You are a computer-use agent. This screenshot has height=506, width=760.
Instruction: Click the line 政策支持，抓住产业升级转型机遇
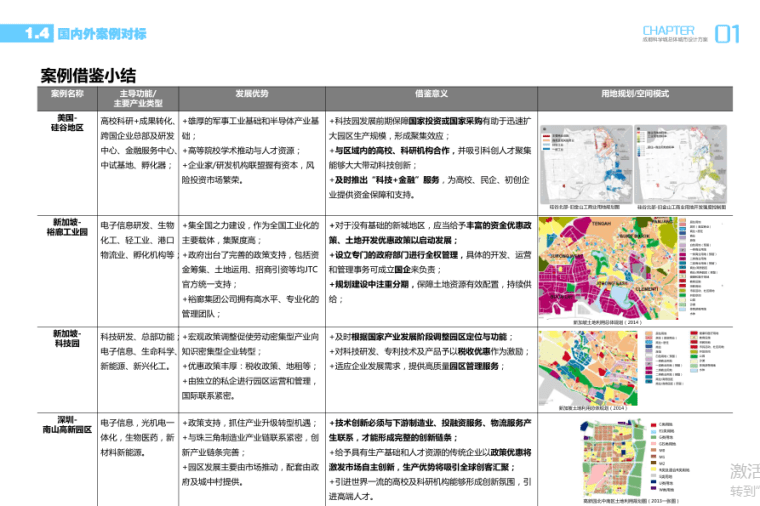(250, 423)
